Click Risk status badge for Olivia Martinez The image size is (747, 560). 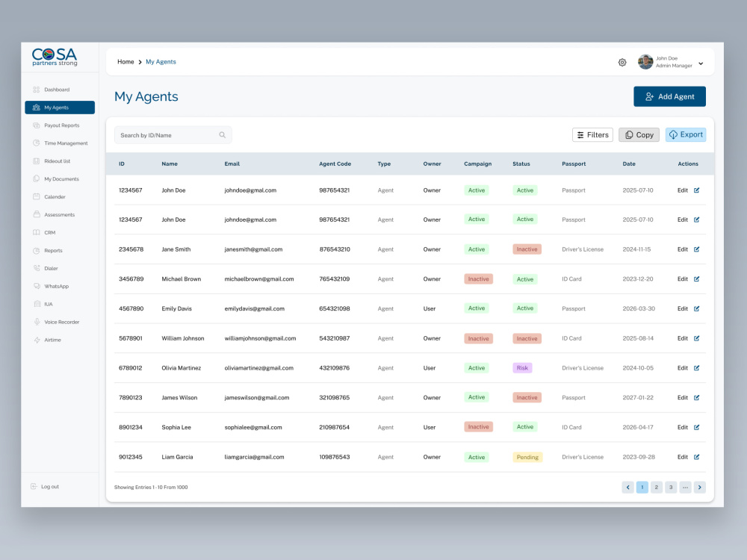coord(522,368)
